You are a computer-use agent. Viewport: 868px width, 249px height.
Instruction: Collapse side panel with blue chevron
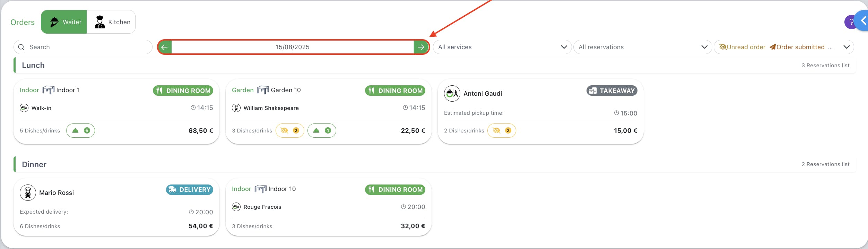coord(862,21)
